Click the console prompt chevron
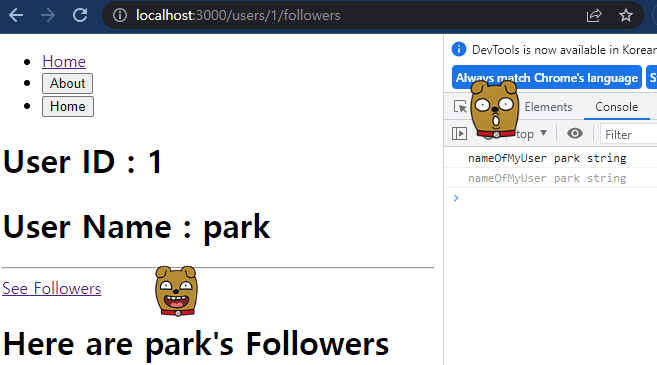 456,198
